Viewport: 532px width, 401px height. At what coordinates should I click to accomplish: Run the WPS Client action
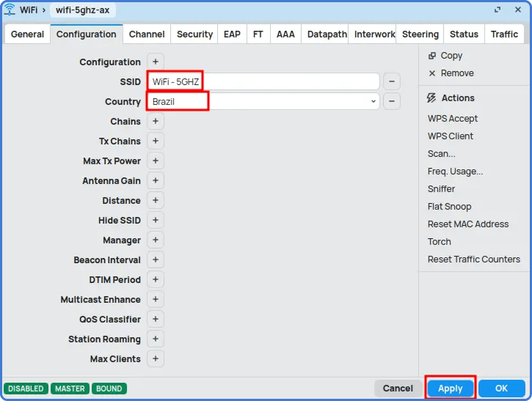[451, 136]
